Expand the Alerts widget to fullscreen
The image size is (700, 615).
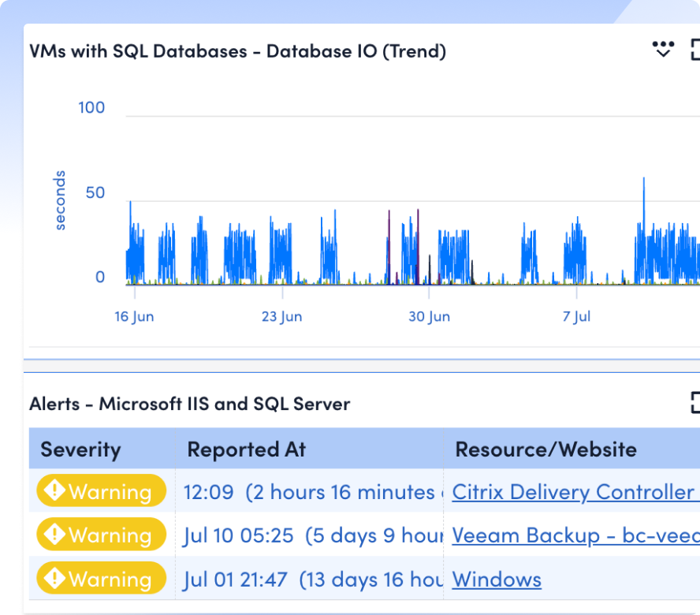coord(695,402)
